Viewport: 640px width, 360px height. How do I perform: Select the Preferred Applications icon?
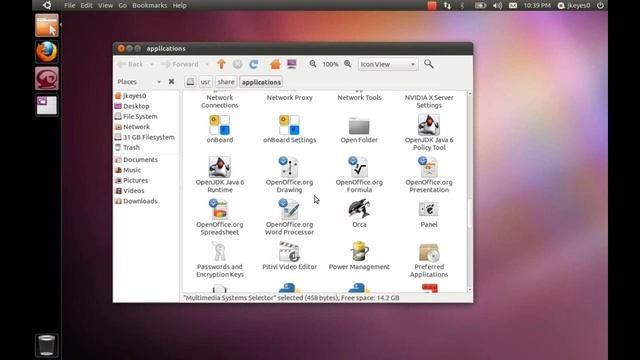(429, 252)
